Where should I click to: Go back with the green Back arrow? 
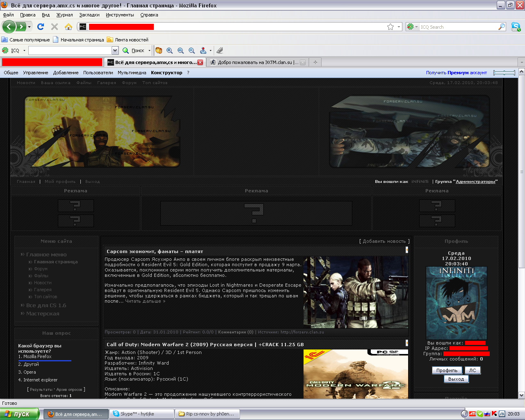click(9, 27)
